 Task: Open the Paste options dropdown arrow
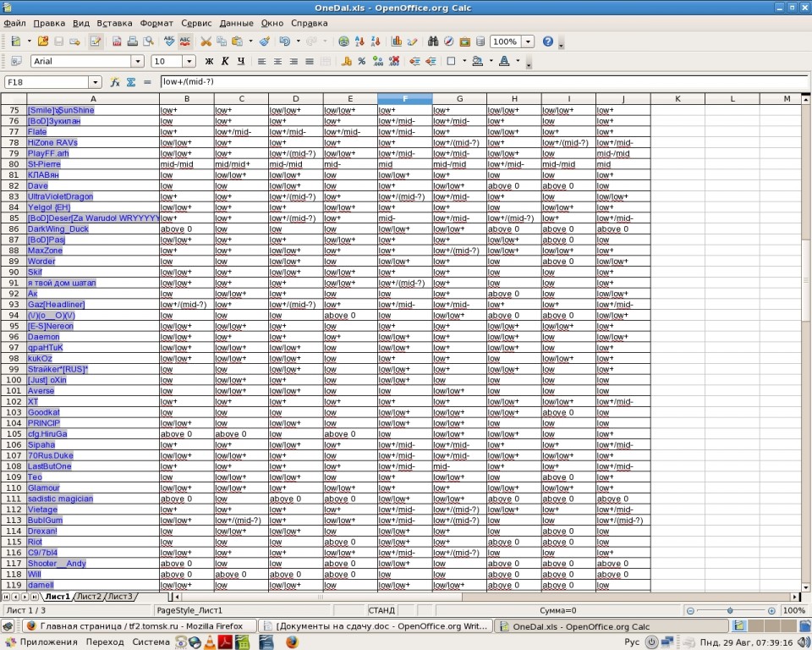coord(250,41)
